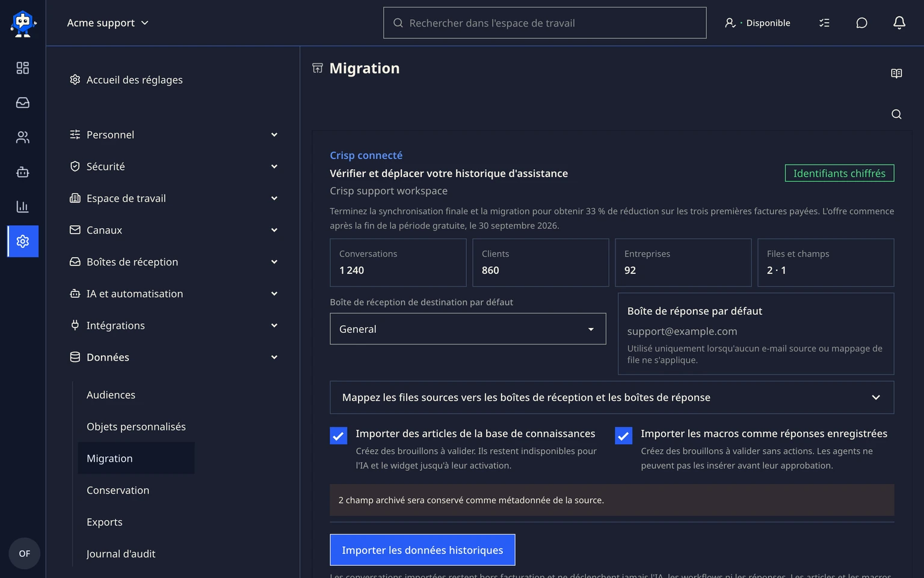924x578 pixels.
Task: Collapse the Données section chevron
Action: 274,357
